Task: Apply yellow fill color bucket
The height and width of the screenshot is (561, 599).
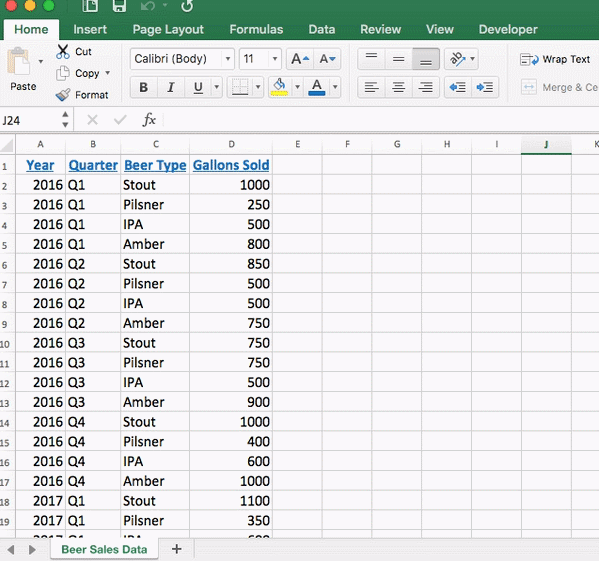Action: tap(280, 87)
